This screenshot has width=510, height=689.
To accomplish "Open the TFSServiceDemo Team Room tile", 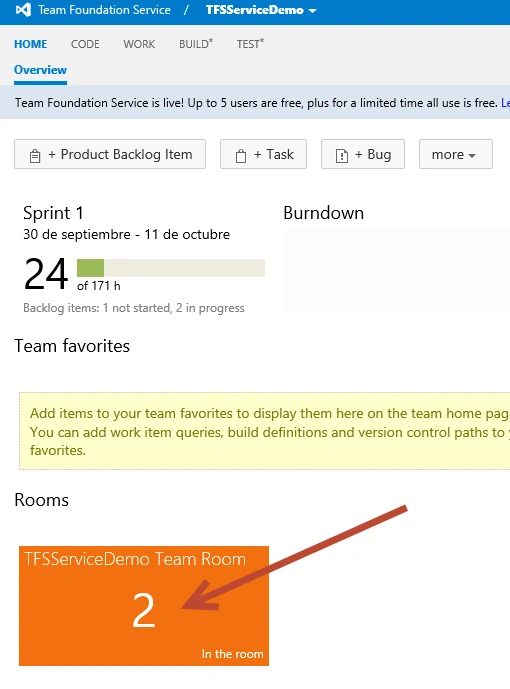I will click(144, 606).
